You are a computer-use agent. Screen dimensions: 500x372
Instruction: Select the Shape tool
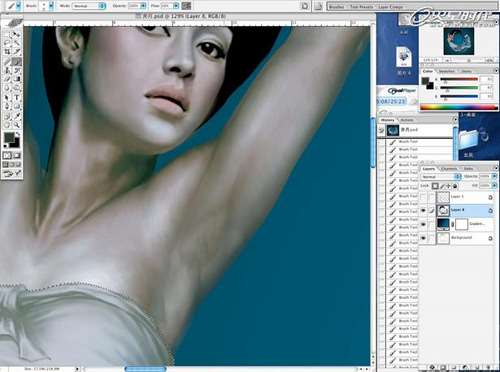click(x=16, y=107)
